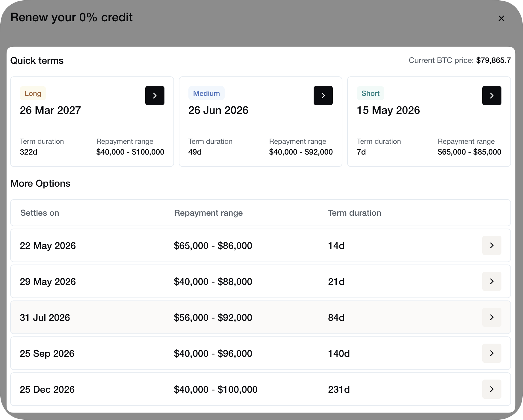Open the 22 May 2026 option chevron

point(492,245)
